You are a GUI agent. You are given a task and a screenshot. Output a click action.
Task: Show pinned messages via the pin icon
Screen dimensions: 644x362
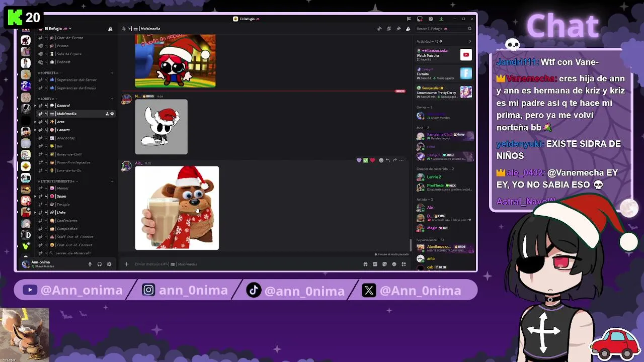(x=398, y=29)
